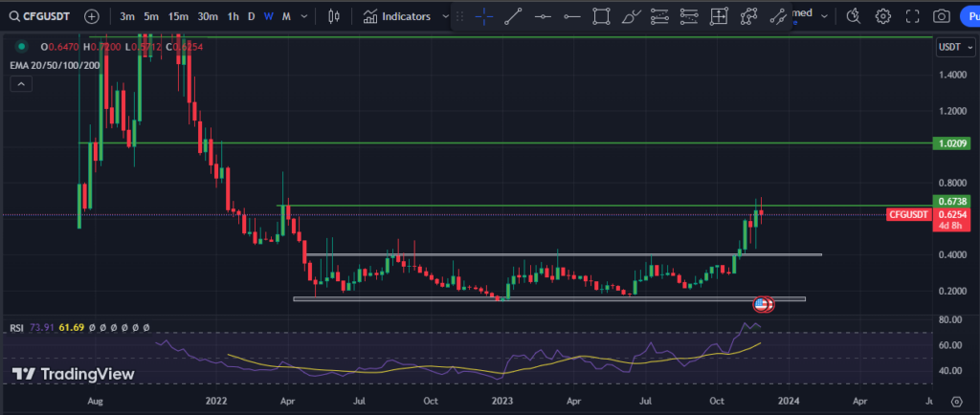
Task: Click the 1.4000 price scale label
Action: [953, 75]
